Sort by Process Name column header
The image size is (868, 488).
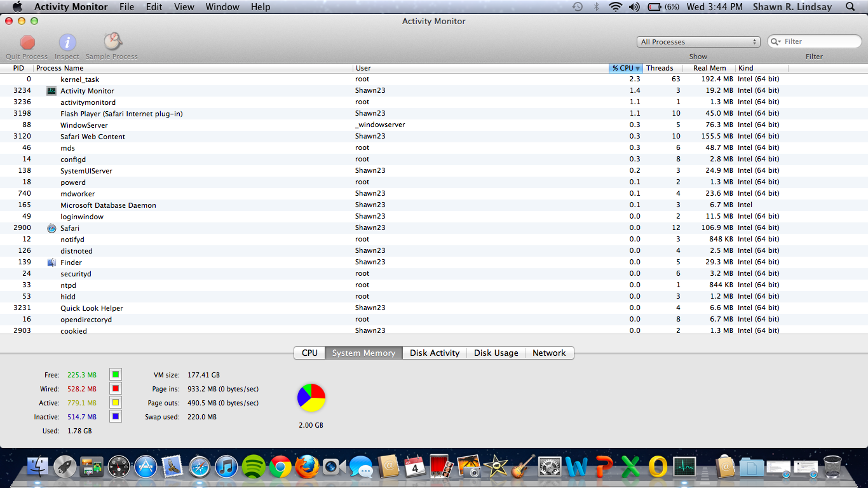(x=193, y=68)
